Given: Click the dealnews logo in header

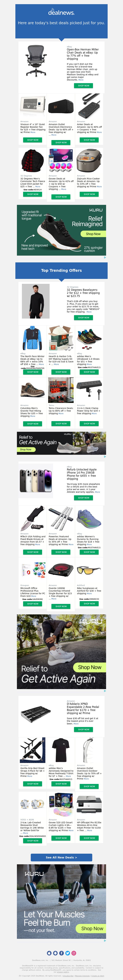Looking at the screenshot, I should pos(61,12).
